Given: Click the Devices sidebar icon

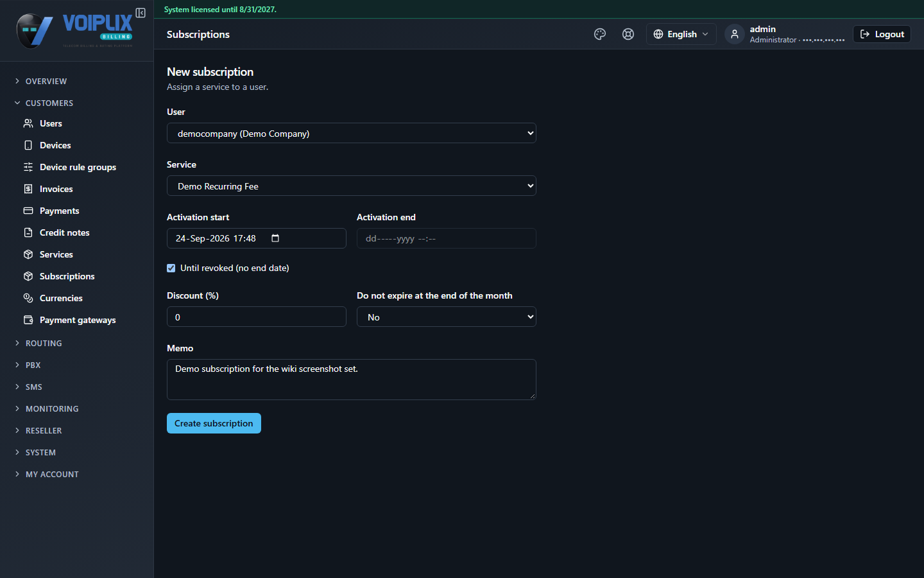Looking at the screenshot, I should click(28, 145).
